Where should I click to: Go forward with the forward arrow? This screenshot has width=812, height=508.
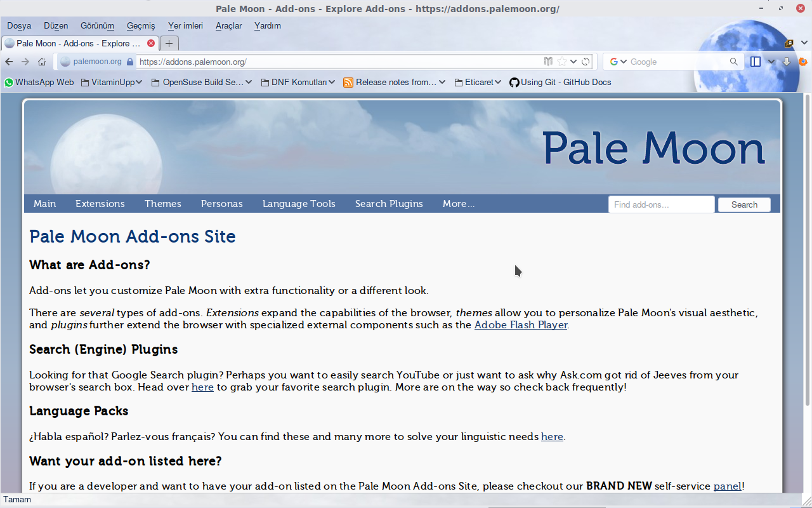point(25,62)
